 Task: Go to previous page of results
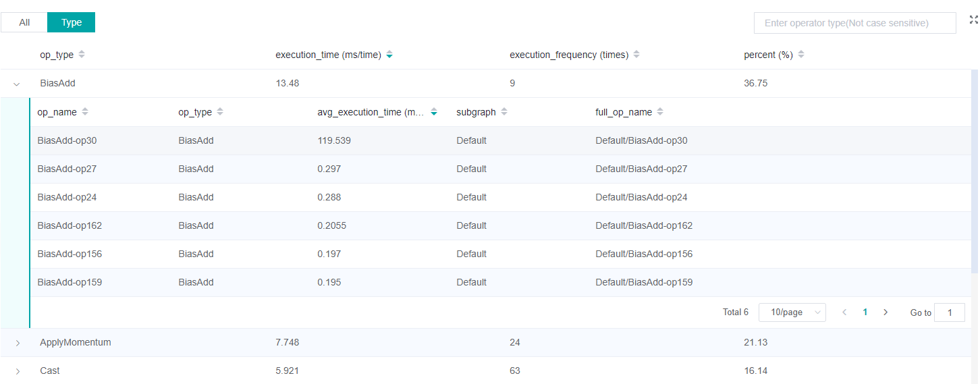[844, 312]
